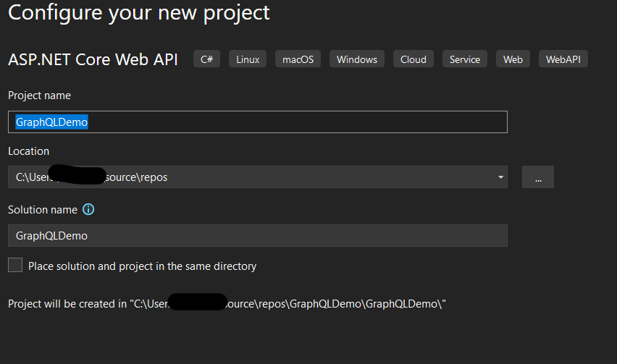617x364 pixels.
Task: Select the WebAPI tag badge
Action: 563,59
